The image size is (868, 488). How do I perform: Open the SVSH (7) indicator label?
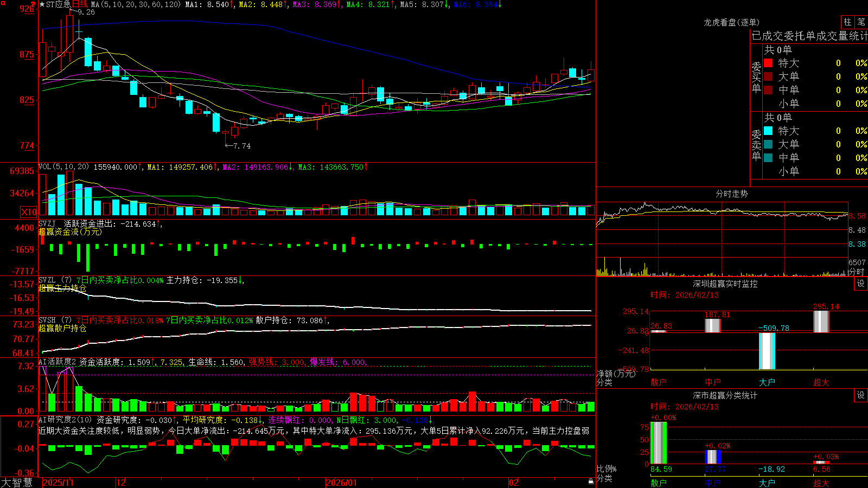point(55,320)
